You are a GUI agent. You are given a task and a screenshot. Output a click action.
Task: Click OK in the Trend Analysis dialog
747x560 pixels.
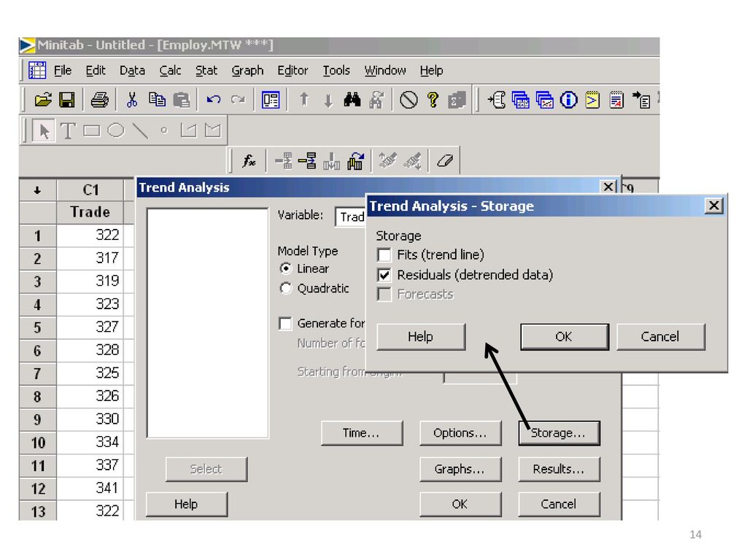coord(460,505)
